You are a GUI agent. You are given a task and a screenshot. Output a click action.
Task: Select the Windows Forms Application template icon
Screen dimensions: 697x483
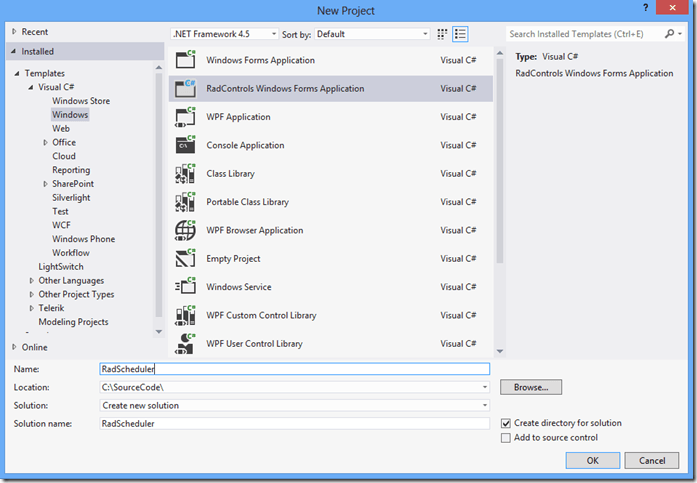pos(185,60)
